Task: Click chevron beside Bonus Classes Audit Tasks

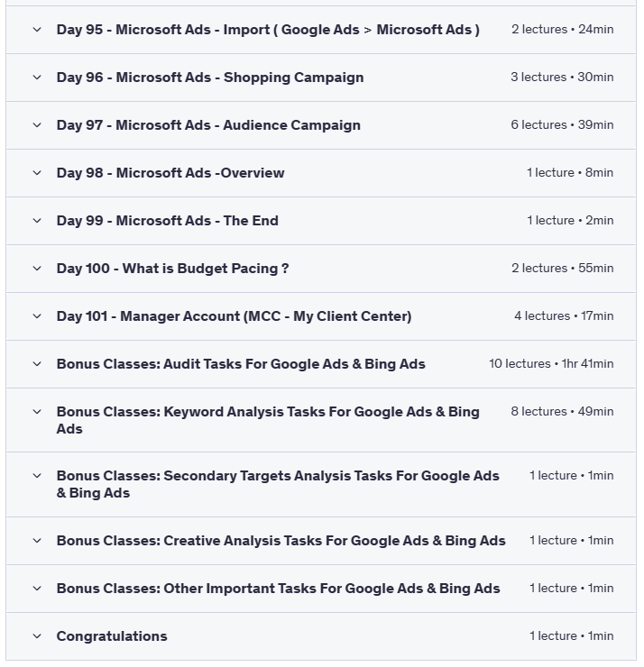Action: (37, 364)
